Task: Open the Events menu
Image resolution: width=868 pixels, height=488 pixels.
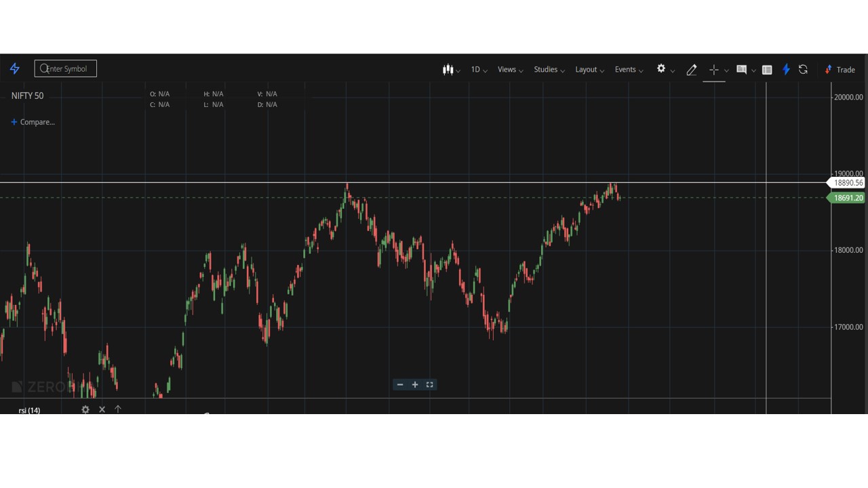Action: tap(629, 69)
